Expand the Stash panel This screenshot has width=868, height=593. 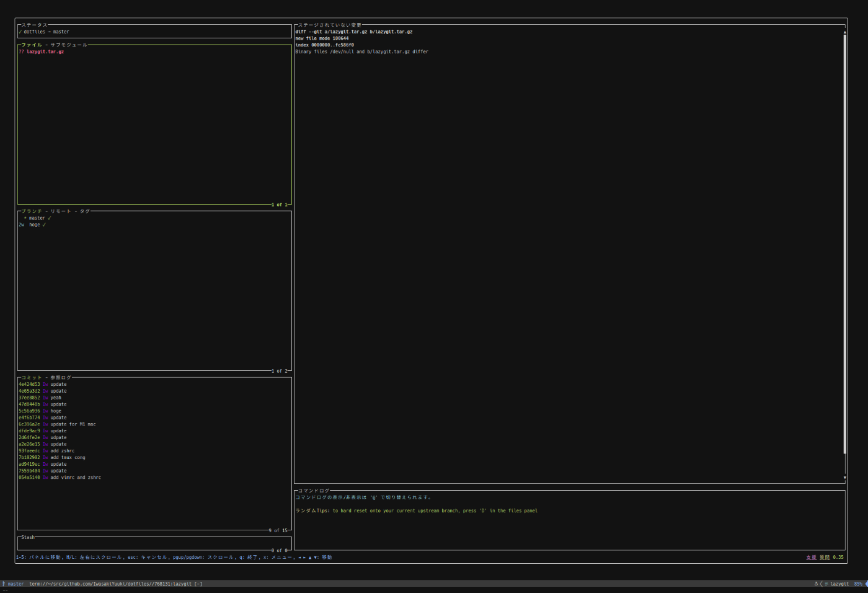point(27,537)
